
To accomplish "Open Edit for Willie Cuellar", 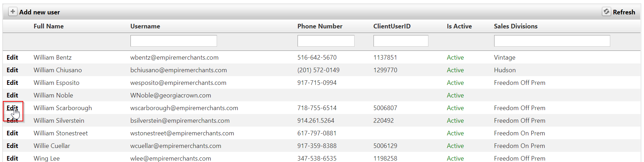I will point(12,146).
